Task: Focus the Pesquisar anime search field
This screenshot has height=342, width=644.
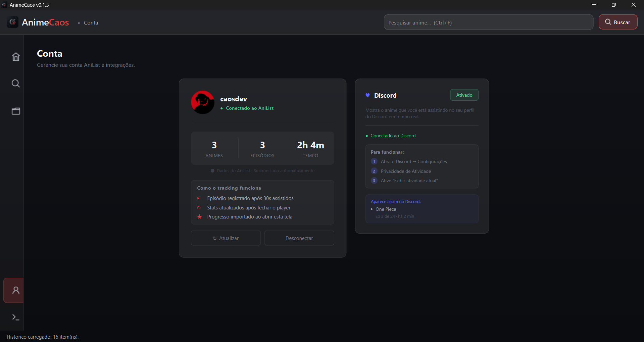Action: coord(488,22)
